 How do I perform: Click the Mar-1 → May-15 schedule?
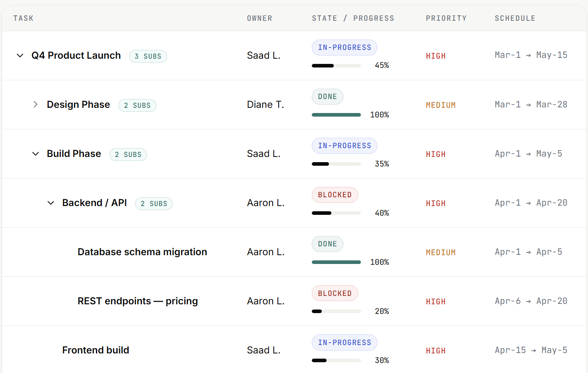pyautogui.click(x=531, y=55)
